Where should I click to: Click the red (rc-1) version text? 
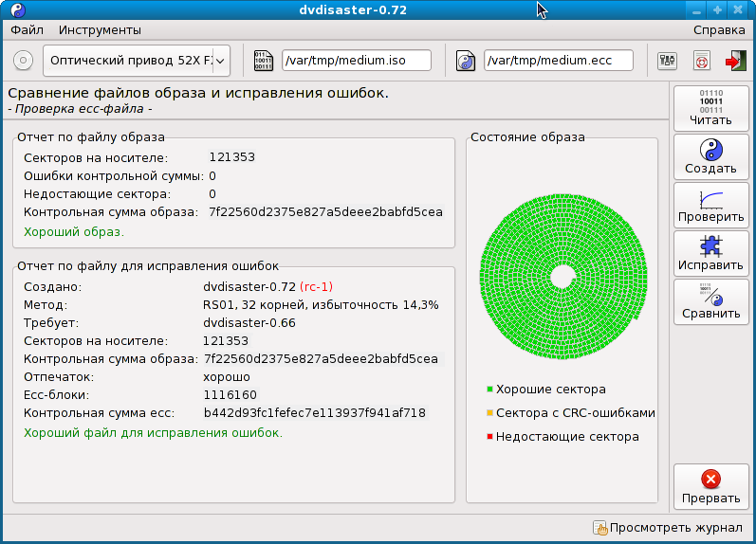pos(316,287)
